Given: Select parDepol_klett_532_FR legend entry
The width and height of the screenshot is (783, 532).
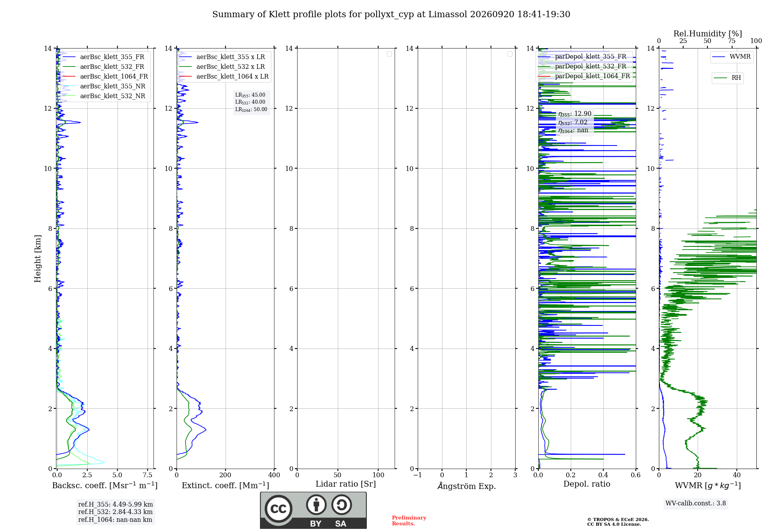Looking at the screenshot, I should pyautogui.click(x=582, y=66).
